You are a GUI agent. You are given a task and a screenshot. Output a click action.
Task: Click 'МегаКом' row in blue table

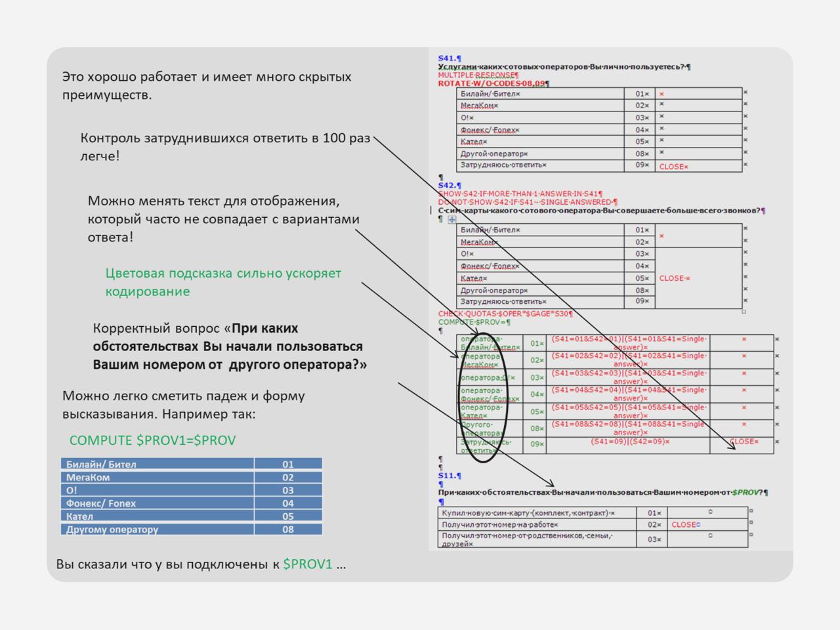point(192,477)
